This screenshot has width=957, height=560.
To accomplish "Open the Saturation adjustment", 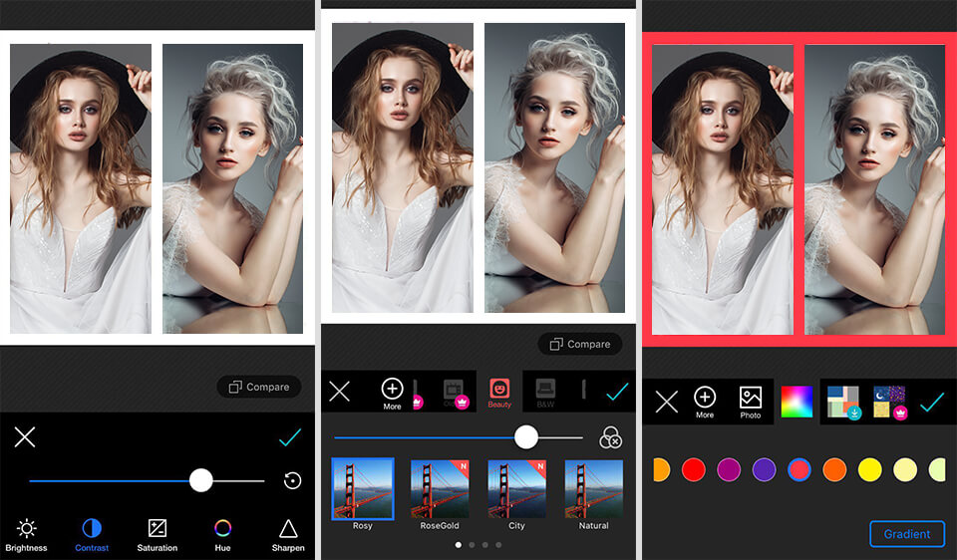I will pyautogui.click(x=157, y=535).
